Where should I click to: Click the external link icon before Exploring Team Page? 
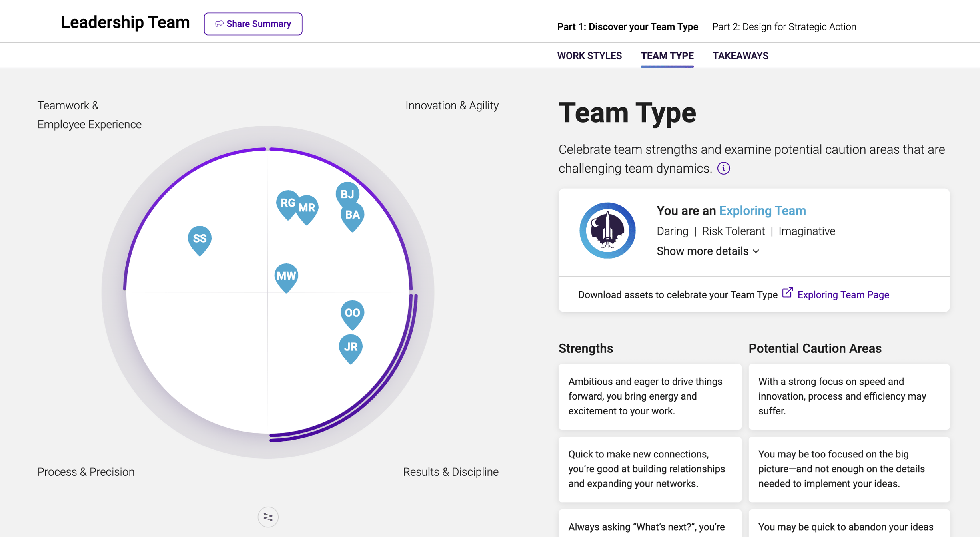tap(787, 293)
